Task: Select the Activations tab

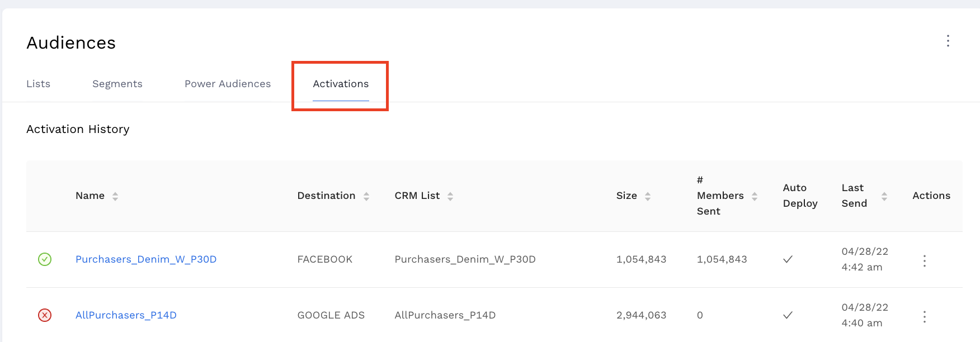Action: coord(341,84)
